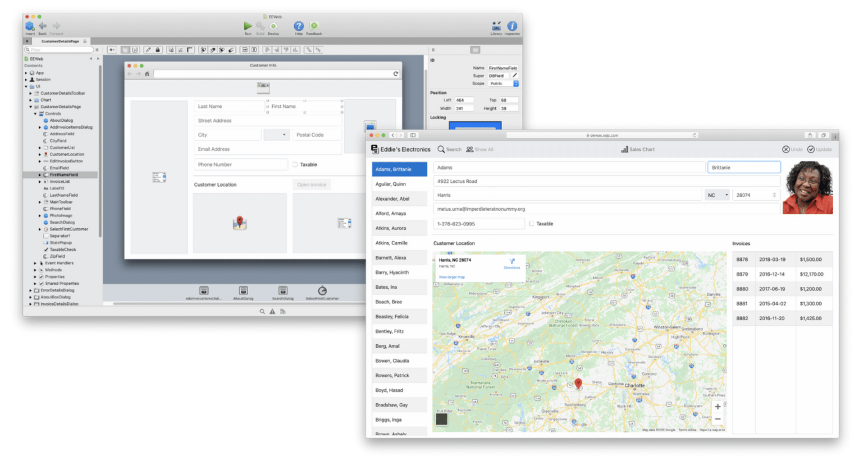Screen dimensions: 868x471
Task: Click the map zoom-in plus control
Action: [x=717, y=406]
